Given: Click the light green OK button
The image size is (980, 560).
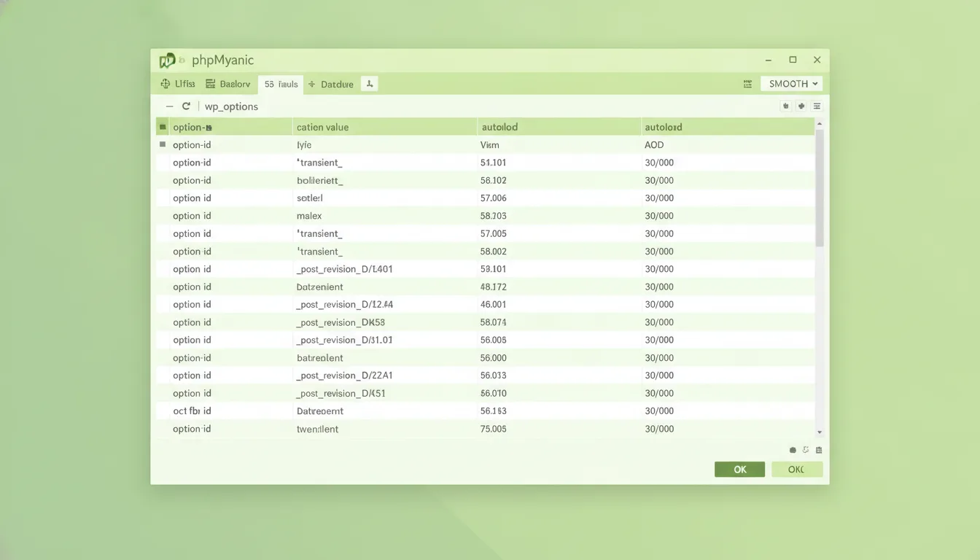Looking at the screenshot, I should click(796, 470).
